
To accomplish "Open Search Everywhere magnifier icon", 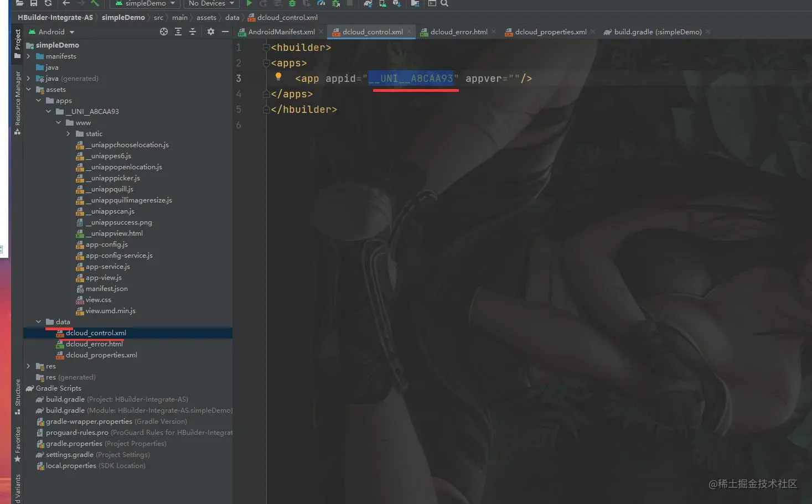I will tap(444, 3).
